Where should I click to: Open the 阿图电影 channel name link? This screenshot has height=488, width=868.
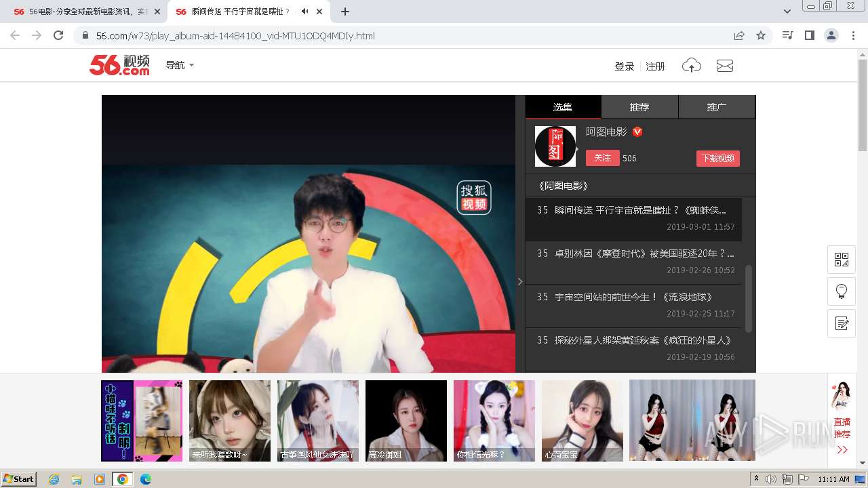click(x=606, y=132)
